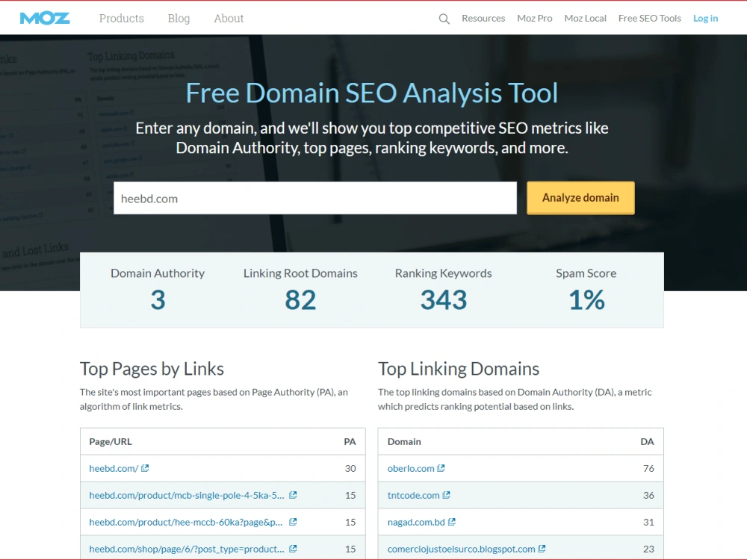The image size is (747, 560).
Task: Select DA value 76 for oberlo.com
Action: pos(648,469)
